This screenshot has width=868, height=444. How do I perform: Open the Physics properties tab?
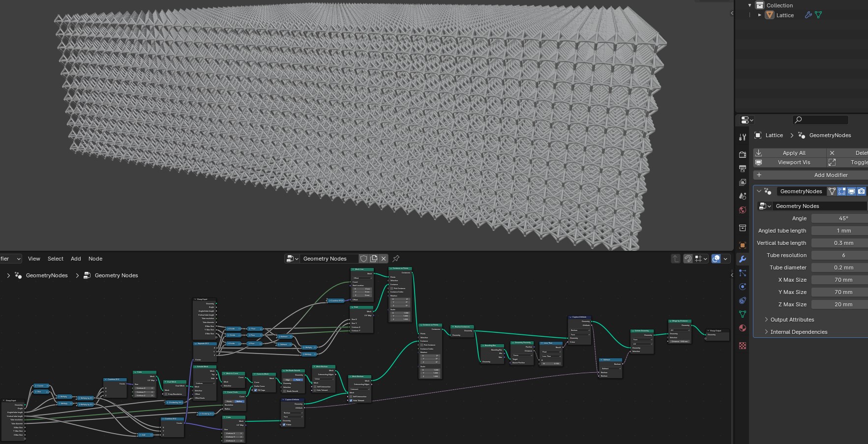[x=743, y=287]
